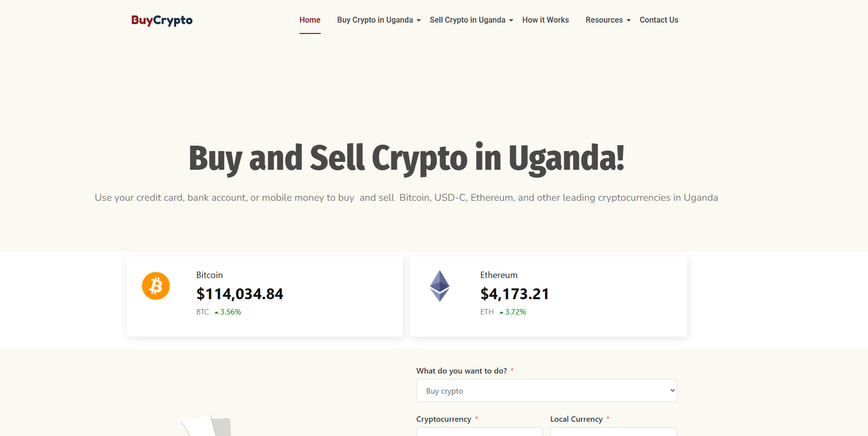
Task: Click the ETH ticker label
Action: [x=487, y=312]
